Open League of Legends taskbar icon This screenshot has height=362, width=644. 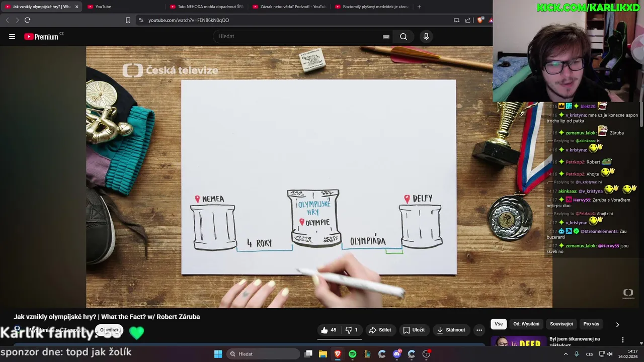click(x=367, y=354)
